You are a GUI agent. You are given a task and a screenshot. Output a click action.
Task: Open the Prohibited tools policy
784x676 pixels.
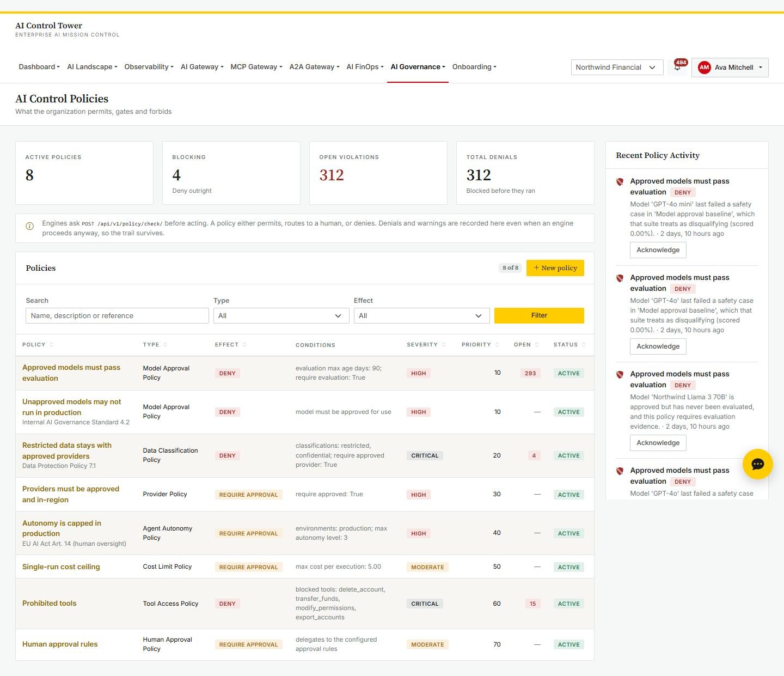(x=50, y=604)
